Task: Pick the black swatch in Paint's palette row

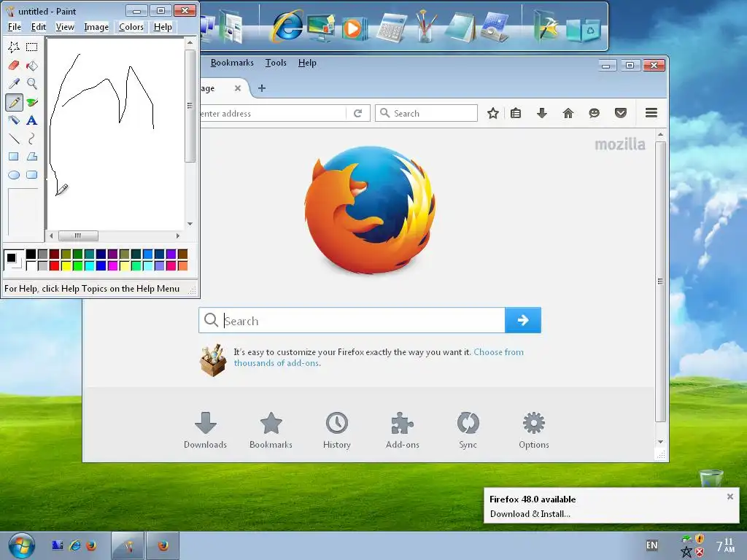Action: 31,254
